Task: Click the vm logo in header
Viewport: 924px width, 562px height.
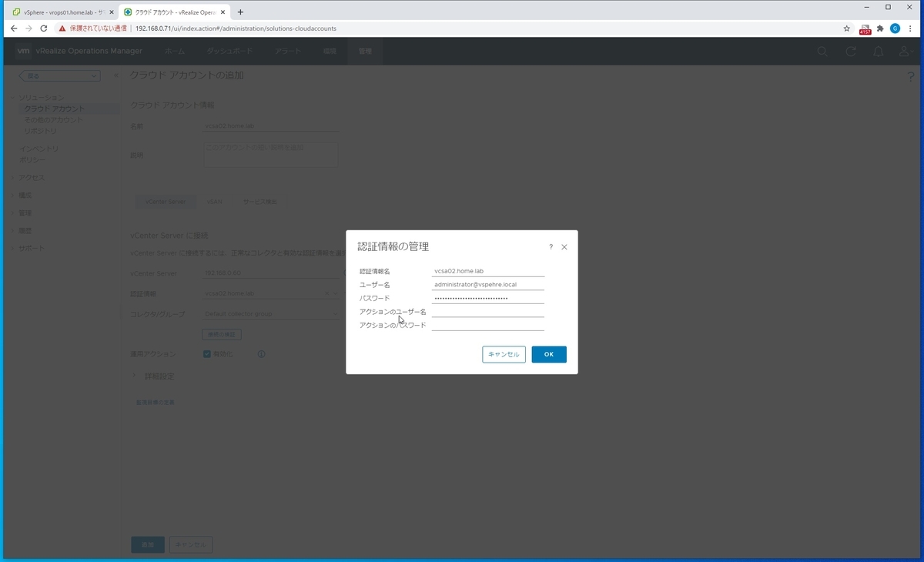Action: point(23,51)
